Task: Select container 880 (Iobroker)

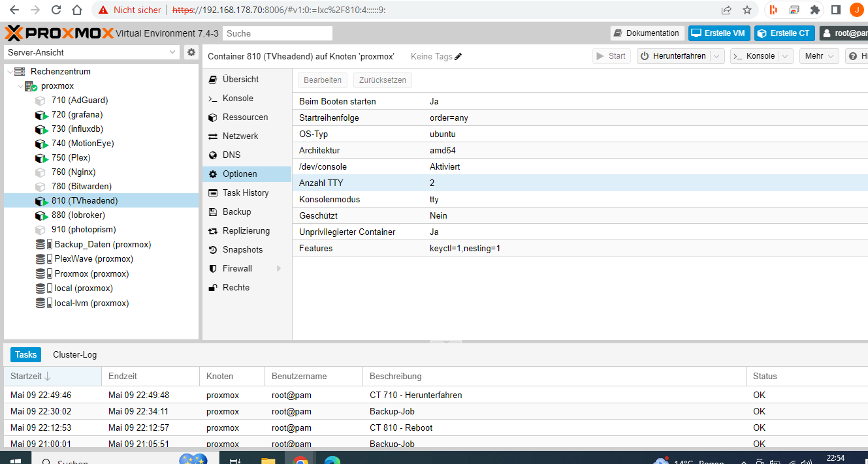Action: point(78,215)
